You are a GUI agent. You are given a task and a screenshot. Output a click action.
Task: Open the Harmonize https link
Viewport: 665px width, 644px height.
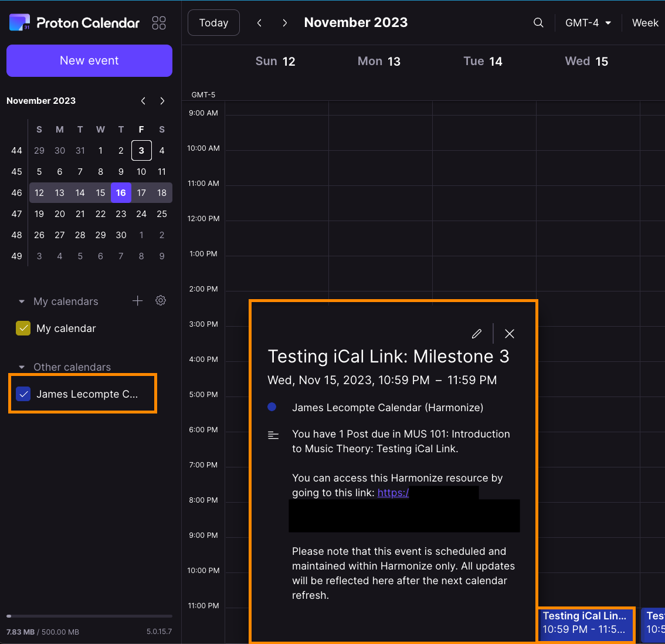pyautogui.click(x=393, y=493)
